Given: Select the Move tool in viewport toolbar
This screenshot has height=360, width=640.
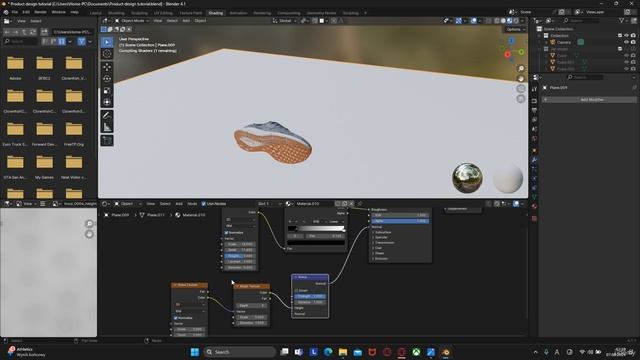Looking at the screenshot, I should click(107, 67).
